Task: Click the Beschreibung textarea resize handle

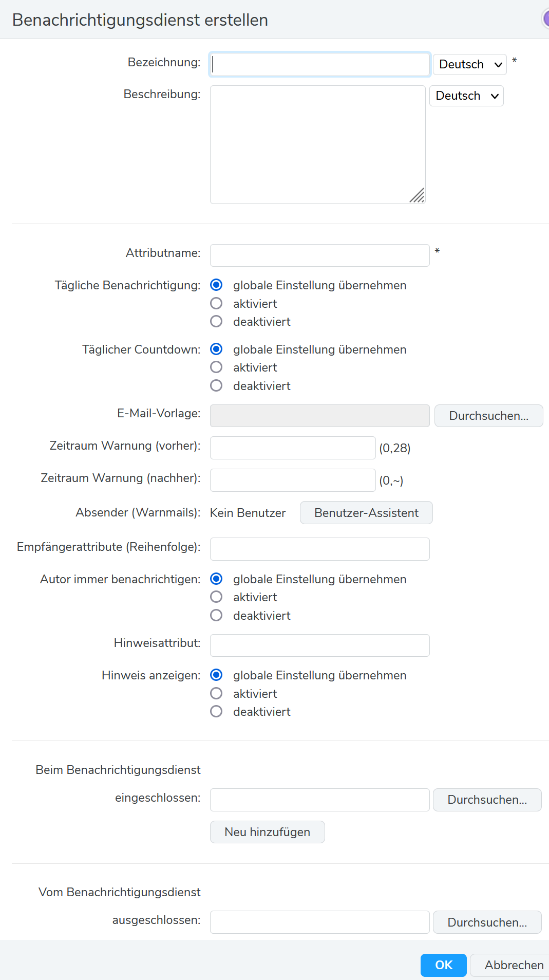Action: tap(418, 196)
